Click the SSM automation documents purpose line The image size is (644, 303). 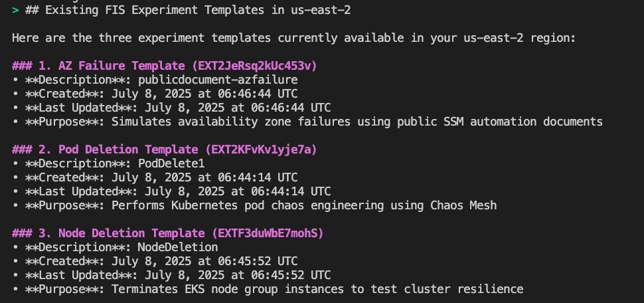tap(307, 122)
